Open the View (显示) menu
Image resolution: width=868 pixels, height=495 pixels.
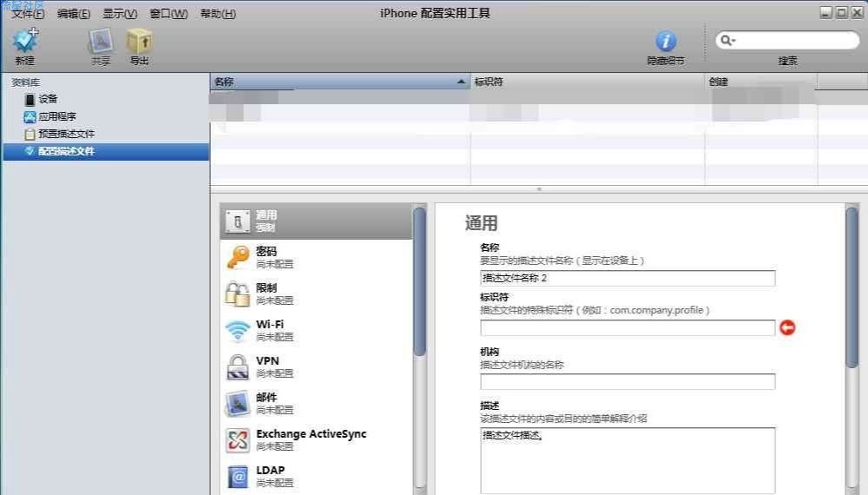pyautogui.click(x=120, y=13)
